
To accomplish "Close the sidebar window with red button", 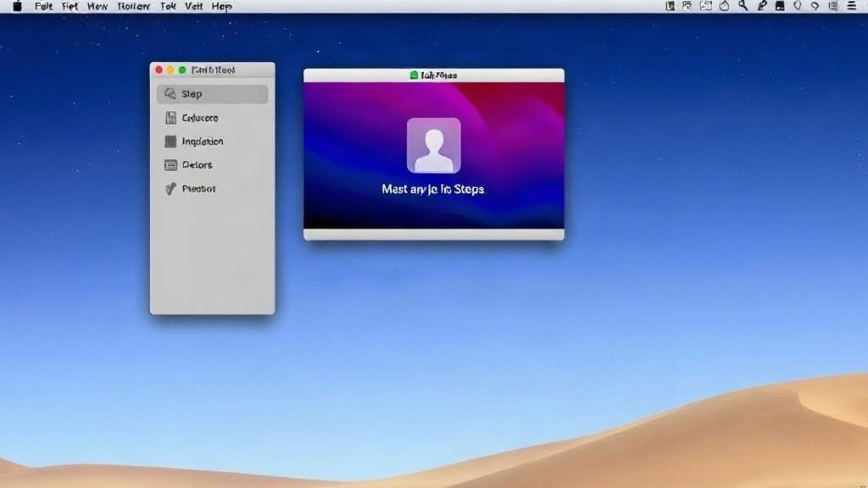I will (x=159, y=69).
